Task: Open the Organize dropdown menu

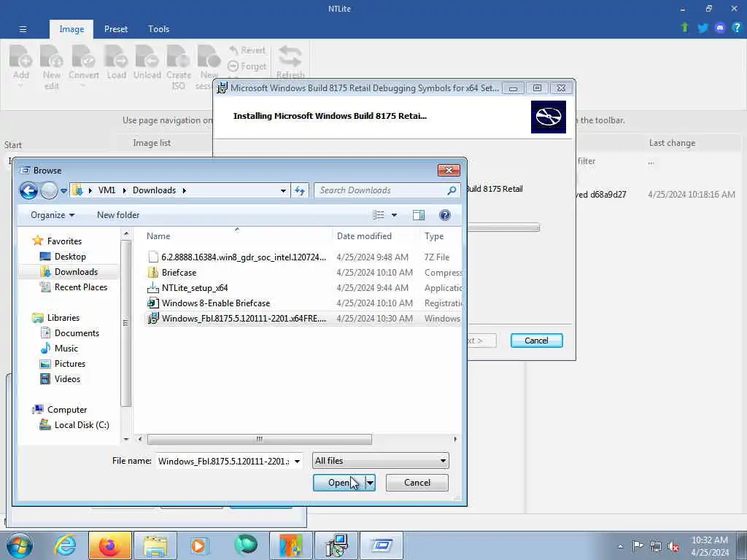Action: [53, 215]
